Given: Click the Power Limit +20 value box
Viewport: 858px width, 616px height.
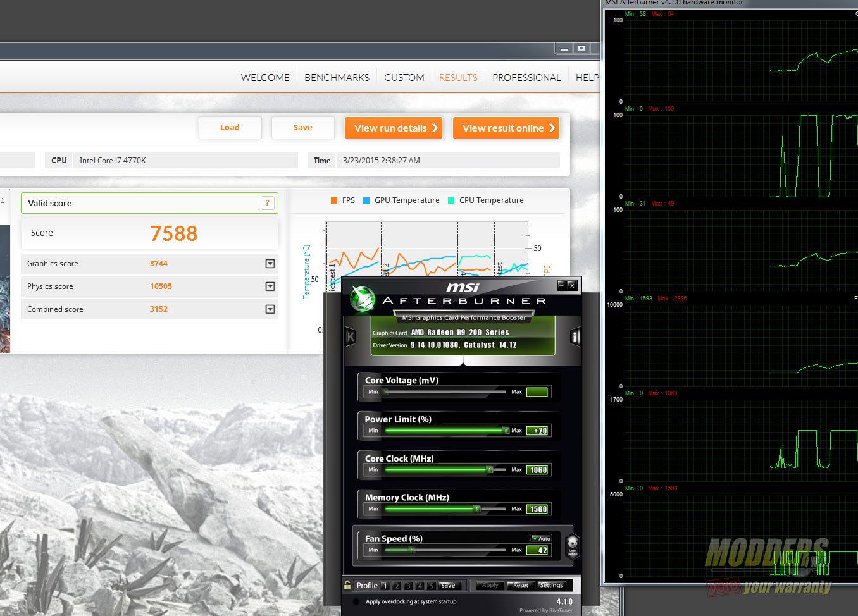Looking at the screenshot, I should tap(537, 431).
